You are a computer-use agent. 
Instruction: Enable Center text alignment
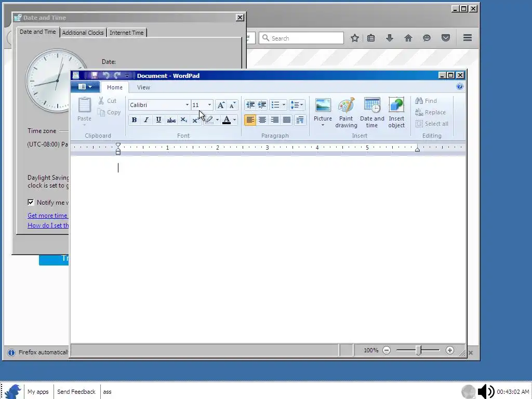click(262, 120)
